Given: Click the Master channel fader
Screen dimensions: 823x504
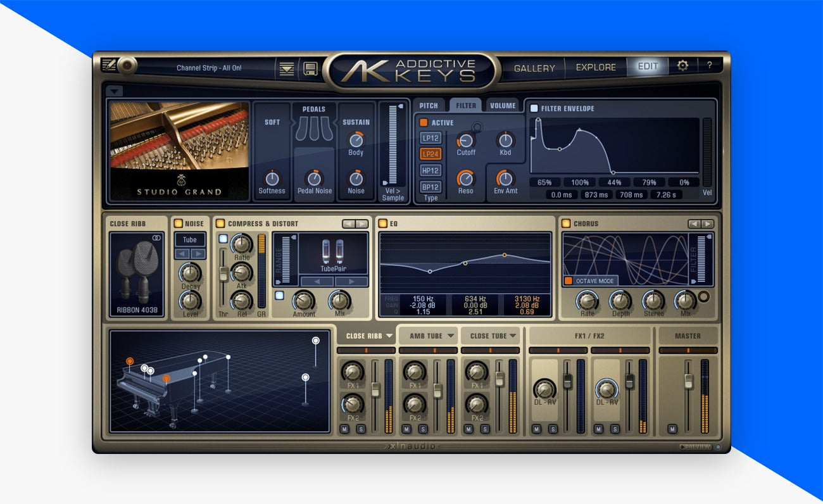Looking at the screenshot, I should click(689, 381).
